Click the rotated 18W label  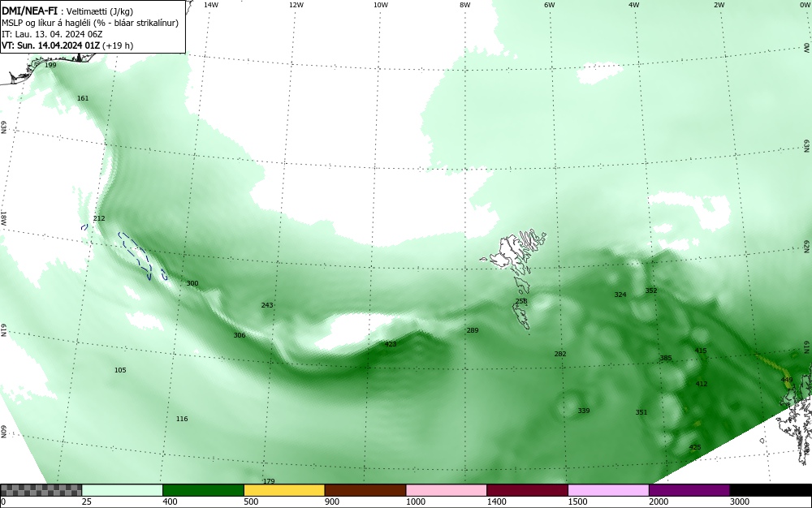[3, 217]
